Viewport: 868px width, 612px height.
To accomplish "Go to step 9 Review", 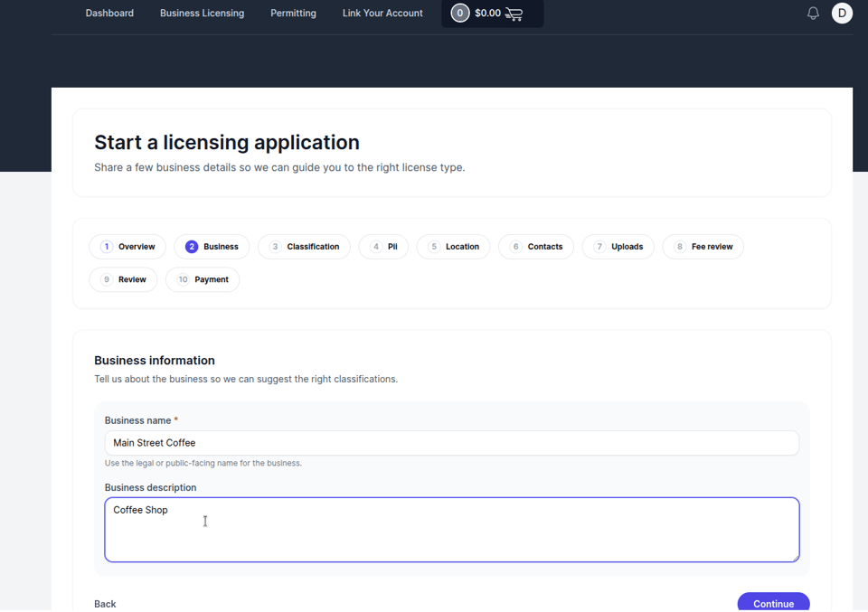I will pos(124,279).
